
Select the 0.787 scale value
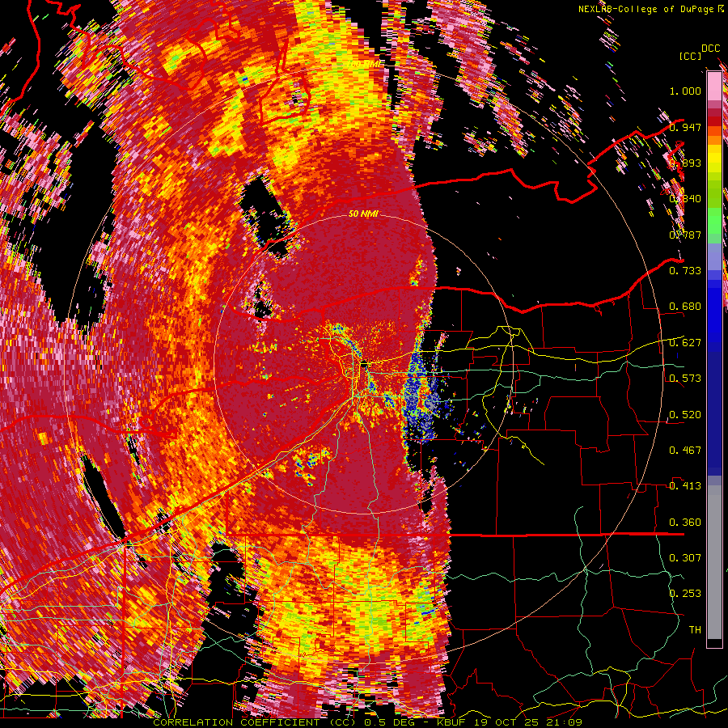(685, 235)
